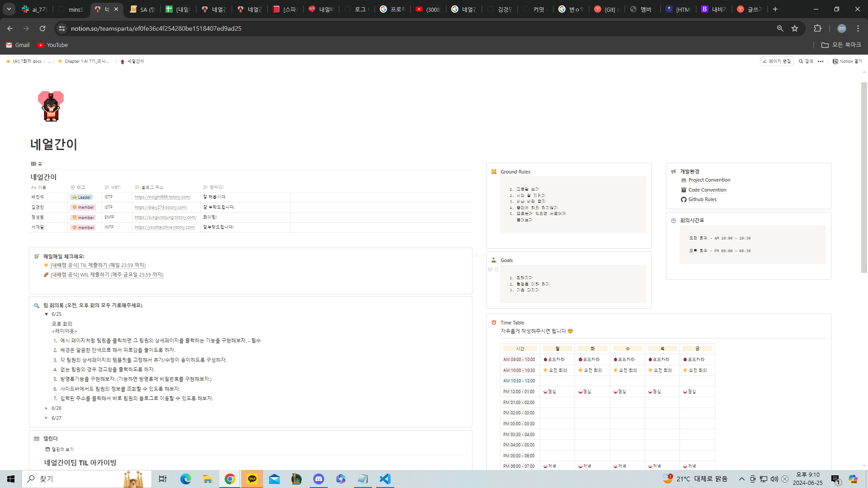Image resolution: width=868 pixels, height=488 pixels.
Task: Expand the 6/26 meeting notes toggle
Action: [x=47, y=408]
